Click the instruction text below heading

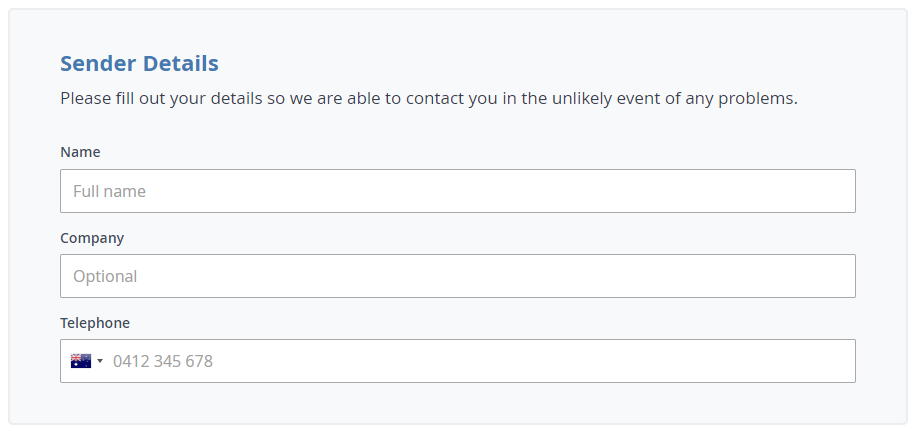[x=428, y=99]
